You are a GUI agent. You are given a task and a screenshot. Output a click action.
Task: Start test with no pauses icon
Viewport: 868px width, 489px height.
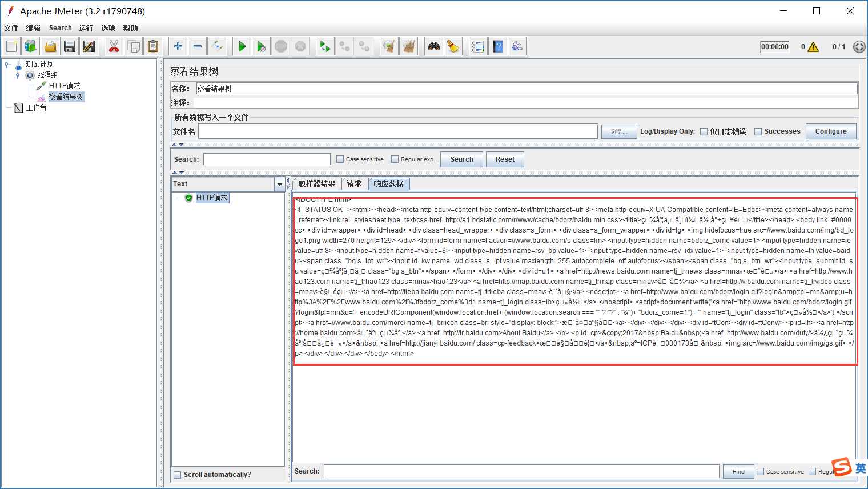[262, 46]
